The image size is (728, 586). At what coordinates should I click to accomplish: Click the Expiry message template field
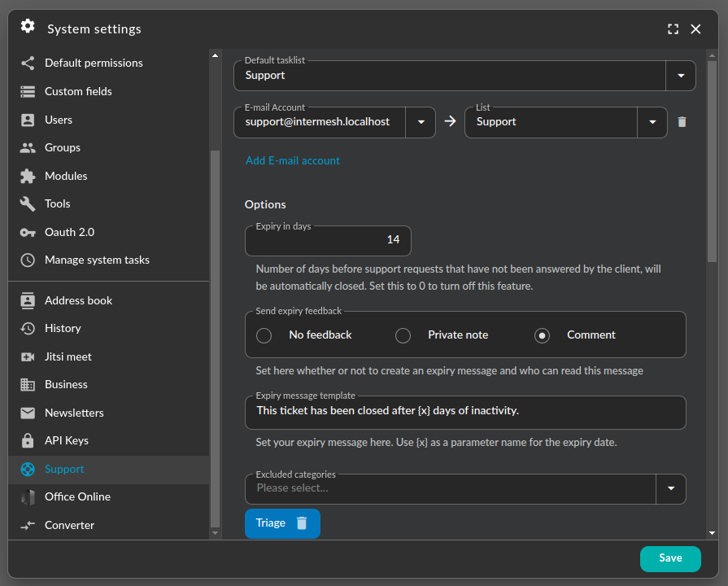465,412
